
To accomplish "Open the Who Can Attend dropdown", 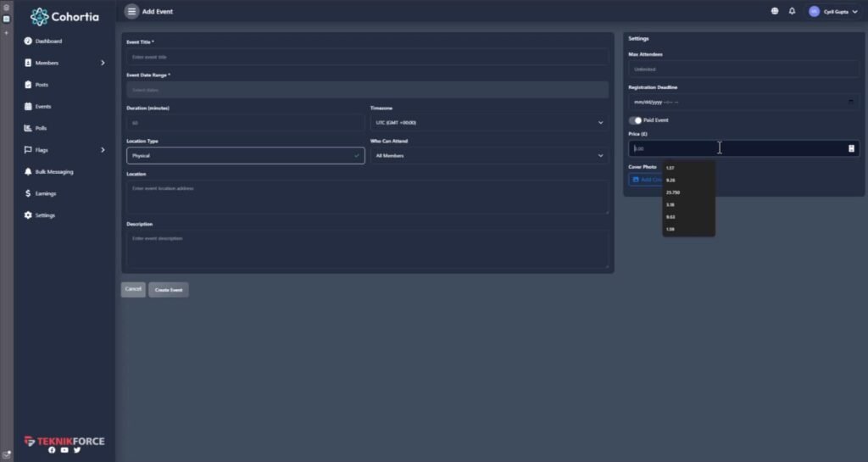I will (x=489, y=155).
